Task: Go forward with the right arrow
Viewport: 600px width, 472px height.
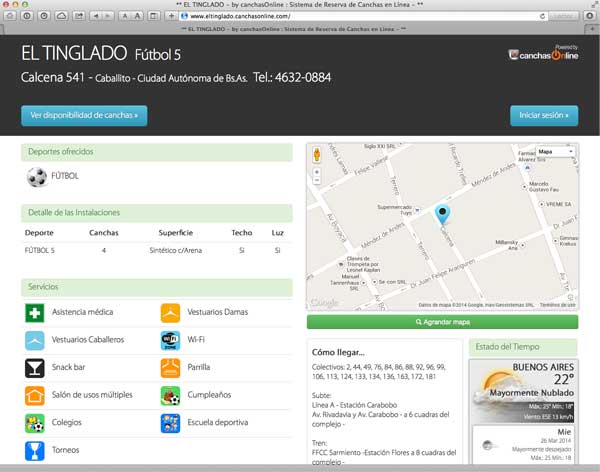Action: click(x=108, y=16)
